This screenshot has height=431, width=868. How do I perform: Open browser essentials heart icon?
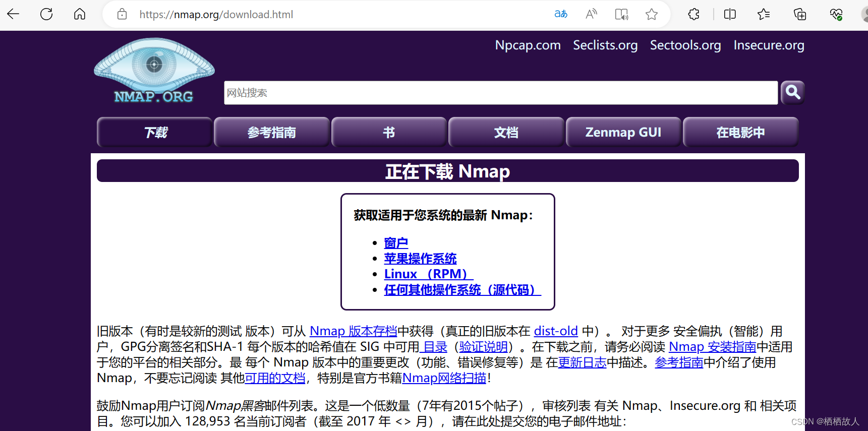(836, 14)
